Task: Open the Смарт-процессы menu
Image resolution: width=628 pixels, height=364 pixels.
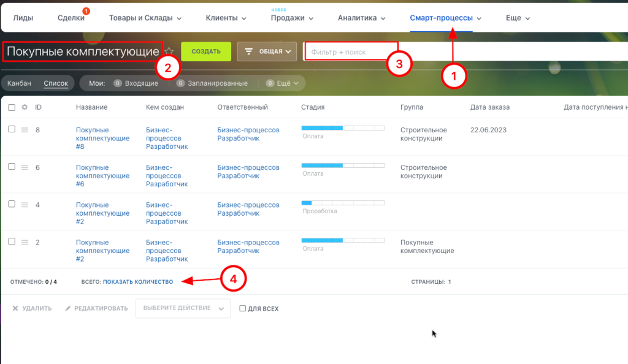Action: pos(445,18)
